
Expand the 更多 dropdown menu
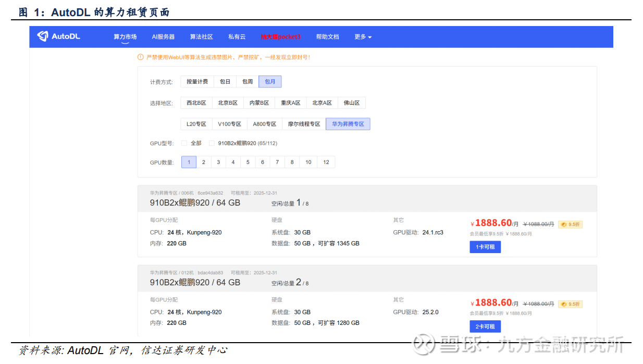click(363, 37)
